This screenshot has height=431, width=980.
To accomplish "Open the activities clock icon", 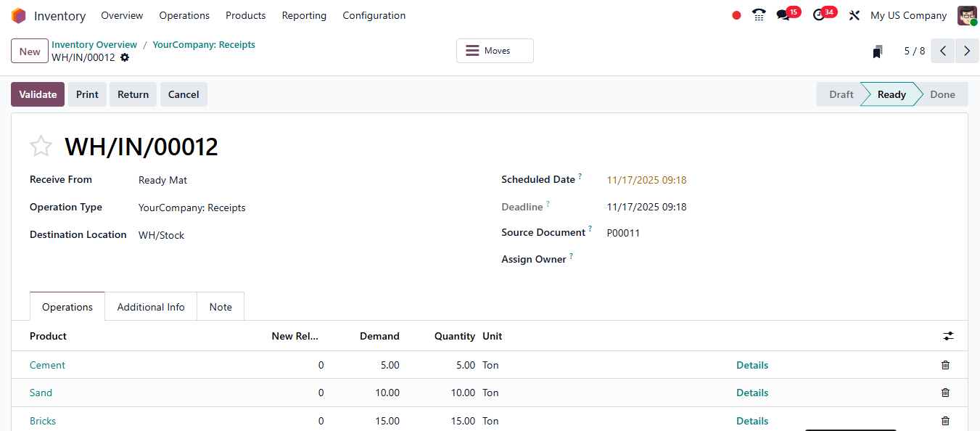I will 819,15.
